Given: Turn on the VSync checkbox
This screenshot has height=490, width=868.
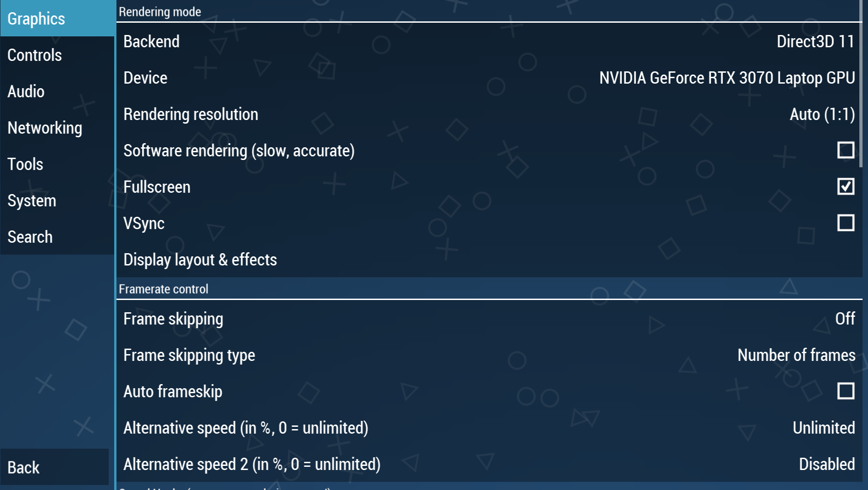Looking at the screenshot, I should [x=845, y=223].
